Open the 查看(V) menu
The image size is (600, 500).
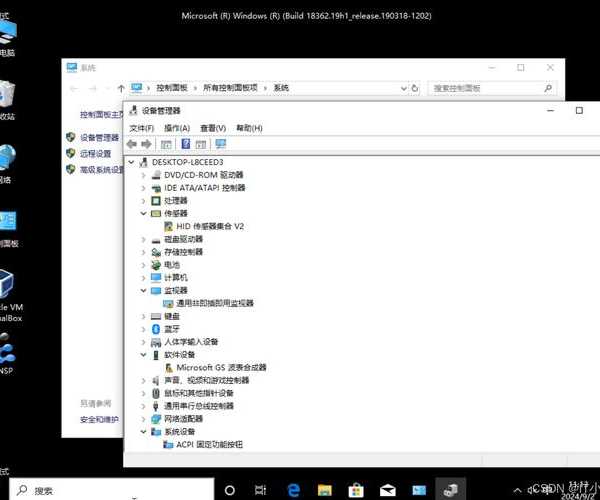tap(213, 128)
